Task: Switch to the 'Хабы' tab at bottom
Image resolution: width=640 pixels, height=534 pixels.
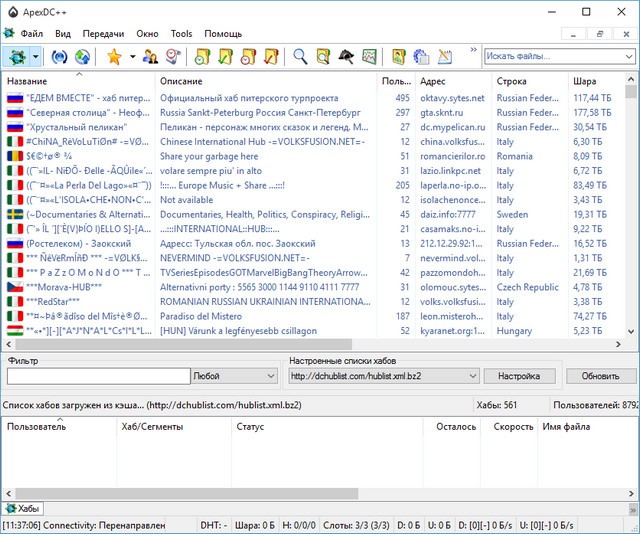Action: coord(24,509)
